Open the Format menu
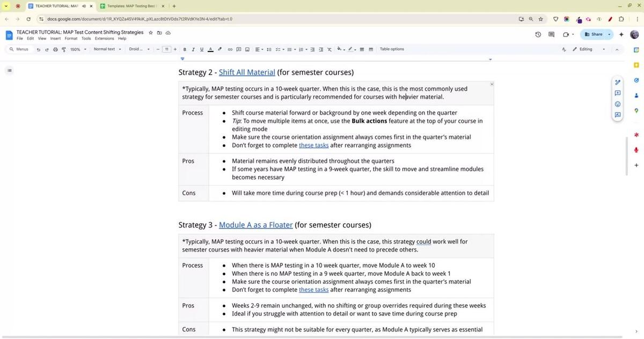The image size is (644, 339). pyautogui.click(x=71, y=39)
